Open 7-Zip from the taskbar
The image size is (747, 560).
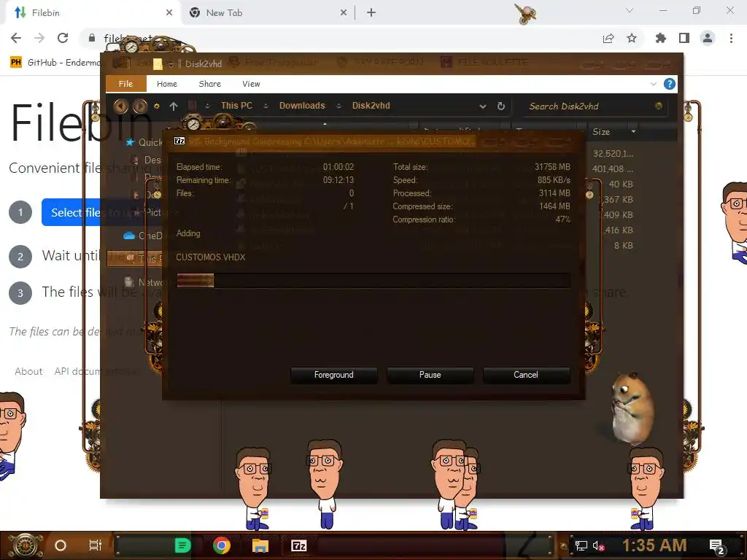298,545
